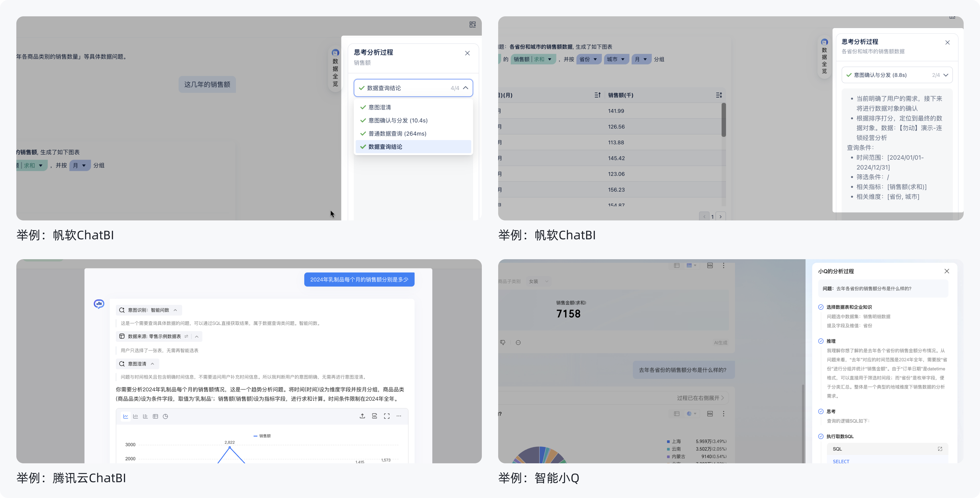This screenshot has height=498, width=980.
Task: Collapse the 意图澄清 section
Action: (x=153, y=364)
